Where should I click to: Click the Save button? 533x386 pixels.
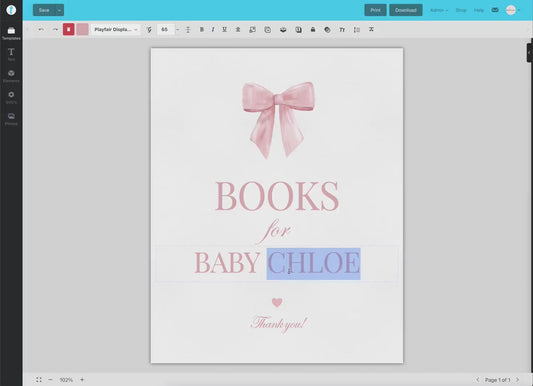tap(44, 10)
